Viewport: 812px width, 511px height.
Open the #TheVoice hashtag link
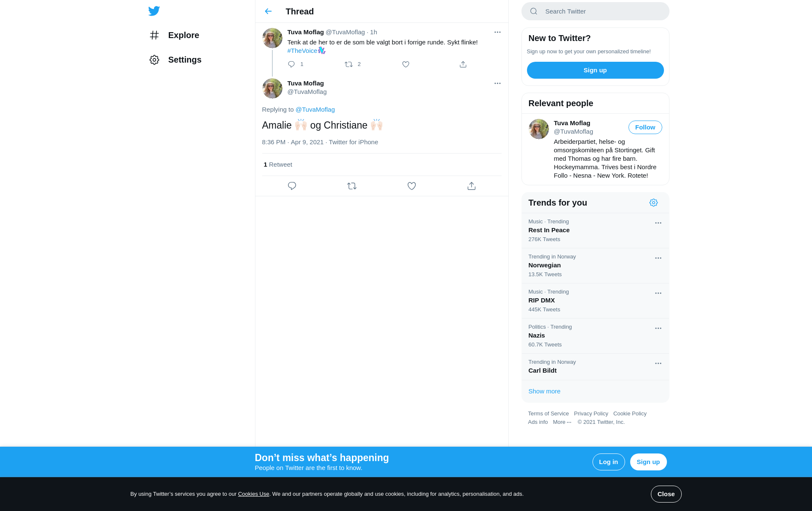pos(302,51)
